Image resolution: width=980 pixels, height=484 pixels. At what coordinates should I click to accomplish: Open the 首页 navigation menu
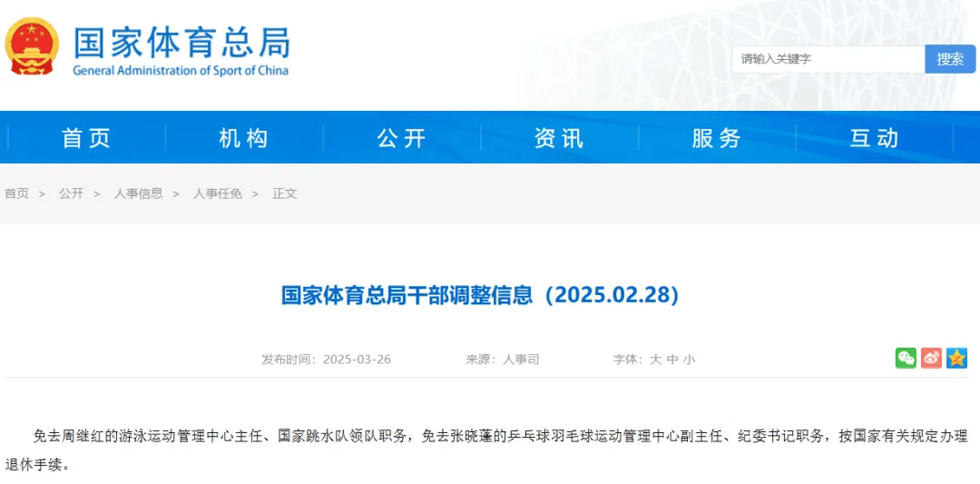86,137
